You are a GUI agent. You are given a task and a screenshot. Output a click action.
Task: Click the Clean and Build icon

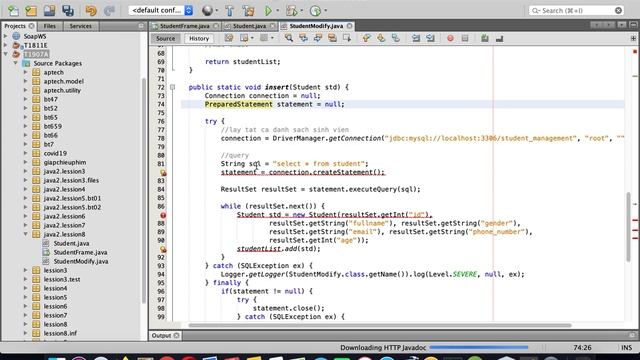pos(248,10)
